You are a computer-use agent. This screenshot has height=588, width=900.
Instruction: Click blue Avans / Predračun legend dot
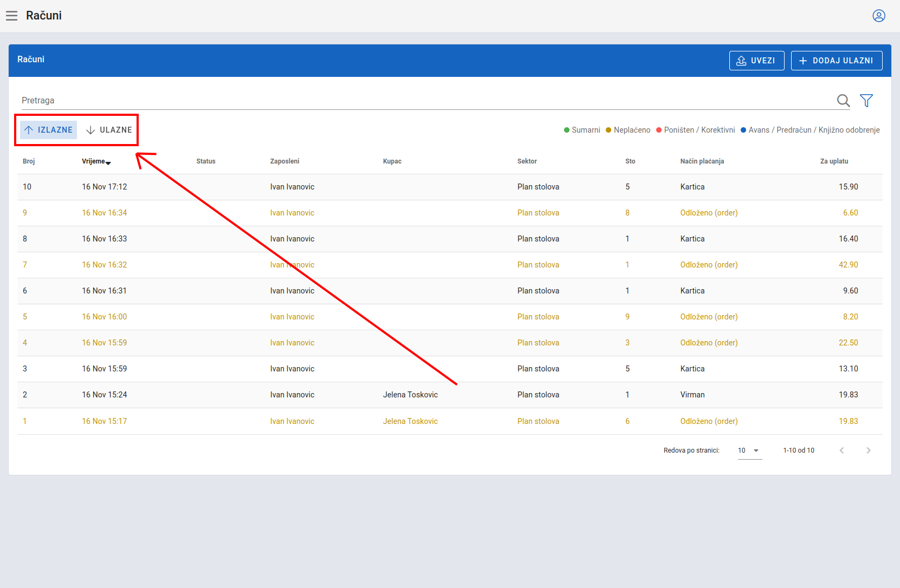(x=743, y=130)
